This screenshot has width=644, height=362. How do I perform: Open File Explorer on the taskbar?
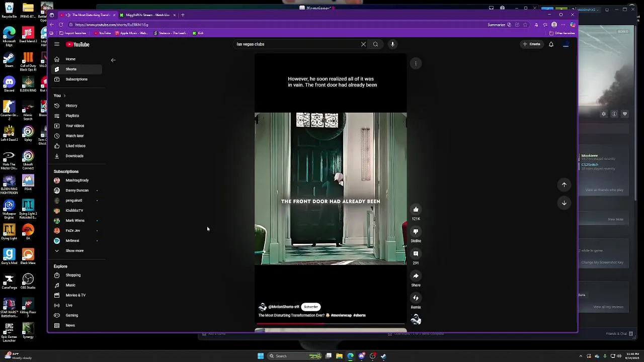click(x=339, y=356)
